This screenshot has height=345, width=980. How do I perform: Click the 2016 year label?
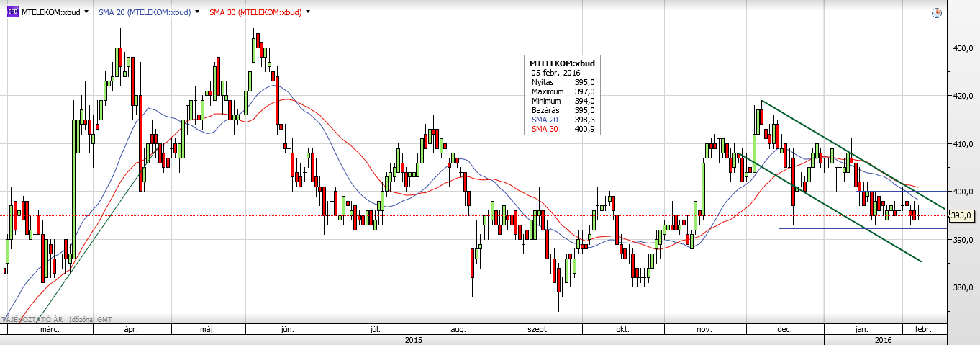click(884, 339)
